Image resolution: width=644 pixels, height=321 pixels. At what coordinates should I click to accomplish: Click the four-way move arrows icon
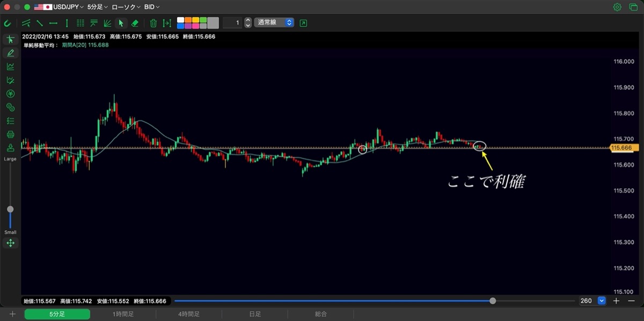[x=10, y=243]
